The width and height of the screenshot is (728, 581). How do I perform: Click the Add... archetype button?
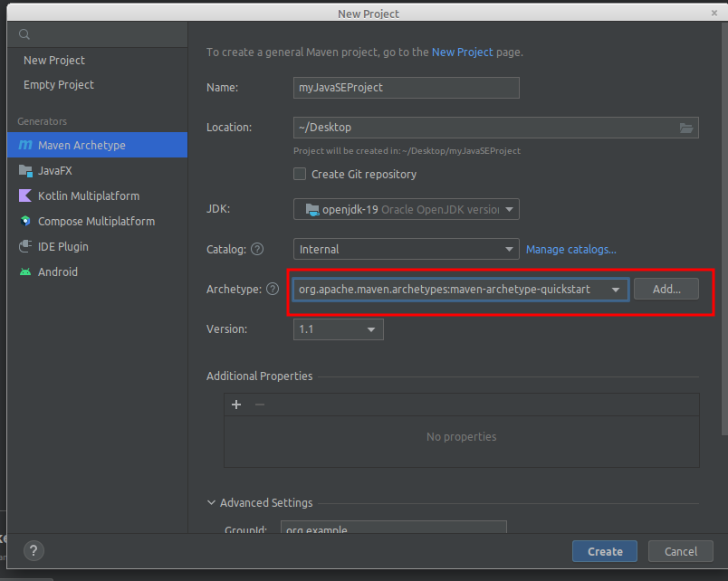click(666, 289)
